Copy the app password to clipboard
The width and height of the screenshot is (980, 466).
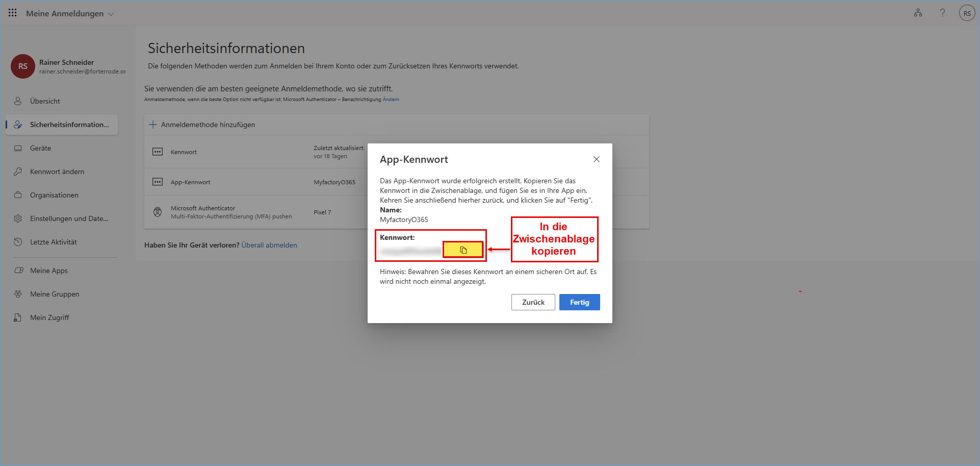click(463, 250)
